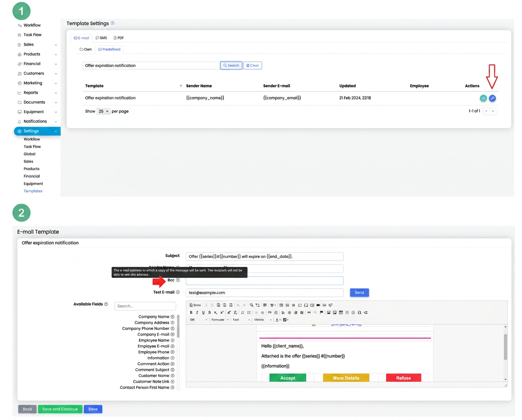Click the Bcc help info icon
Image resolution: width=522 pixels, height=420 pixels.
pos(178,280)
